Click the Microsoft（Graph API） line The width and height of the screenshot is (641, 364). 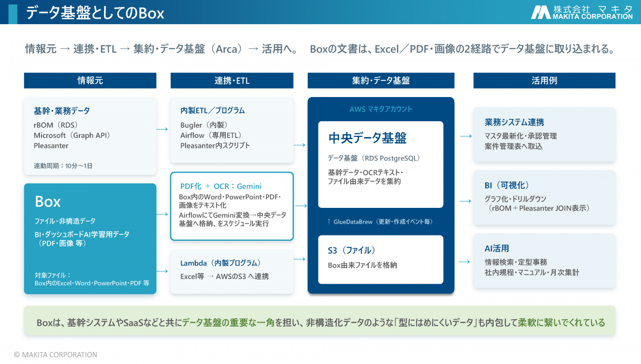72,135
